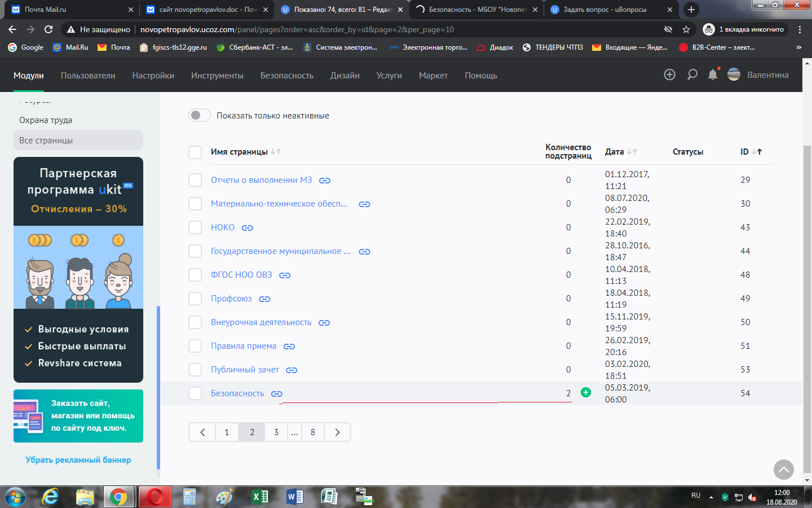Click the link icon next to НОКО
812x508 pixels.
tap(247, 228)
